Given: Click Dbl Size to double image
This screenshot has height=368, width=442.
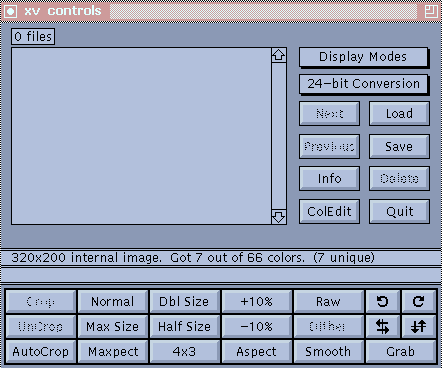Looking at the screenshot, I should pos(184,301).
